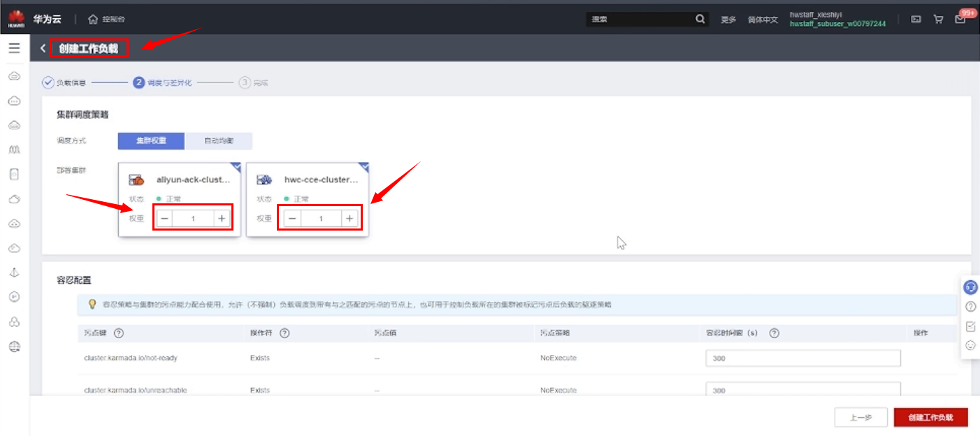Click the 创建工作负载 page title
The height and width of the screenshot is (436, 980).
pyautogui.click(x=89, y=48)
